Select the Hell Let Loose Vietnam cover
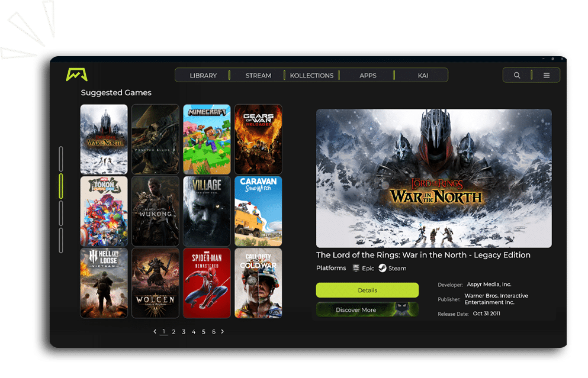Screen dimensions: 588x378 (104, 283)
